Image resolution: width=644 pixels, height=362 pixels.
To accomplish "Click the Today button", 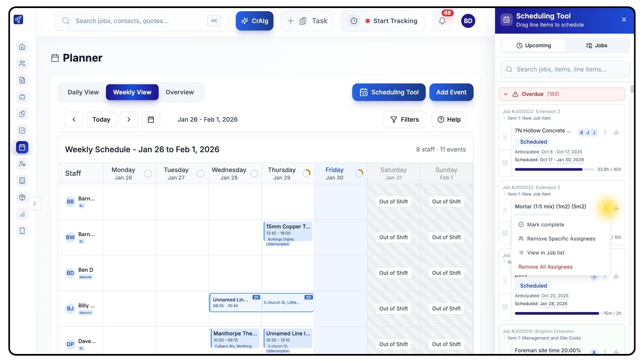I will [101, 119].
